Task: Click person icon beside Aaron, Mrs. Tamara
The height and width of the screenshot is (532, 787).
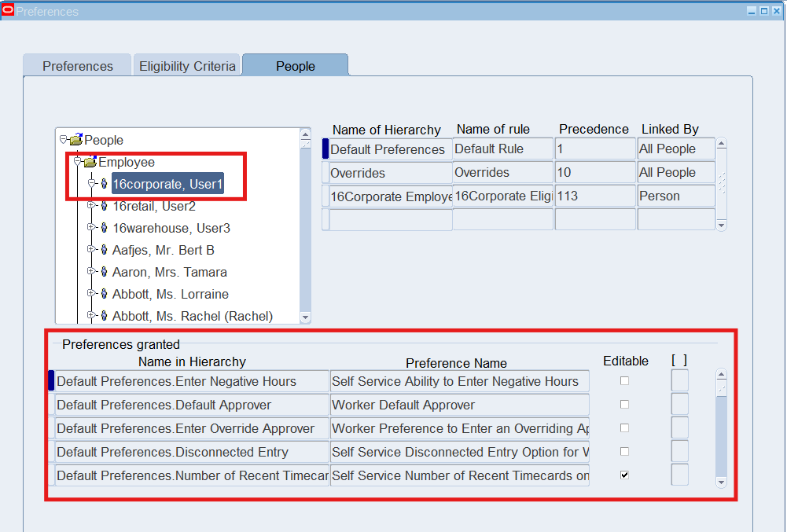Action: point(105,272)
